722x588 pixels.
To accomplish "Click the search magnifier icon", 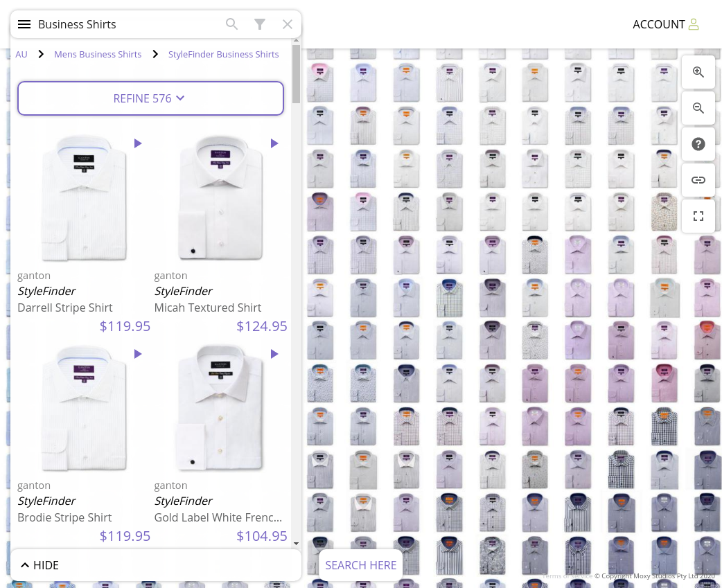I will click(231, 24).
